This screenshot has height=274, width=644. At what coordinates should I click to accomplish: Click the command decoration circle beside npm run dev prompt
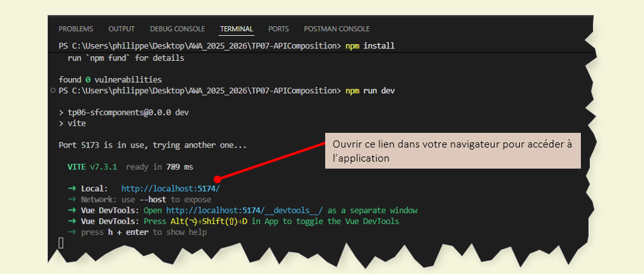click(52, 91)
